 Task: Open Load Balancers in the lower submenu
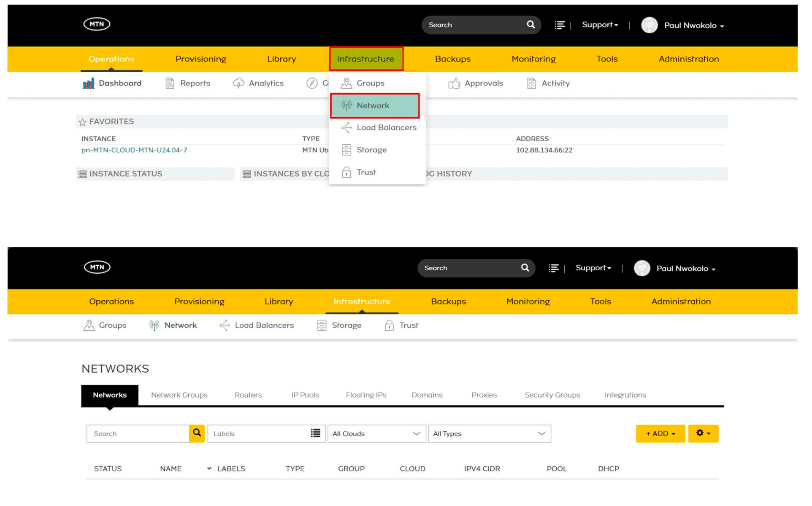[x=257, y=325]
